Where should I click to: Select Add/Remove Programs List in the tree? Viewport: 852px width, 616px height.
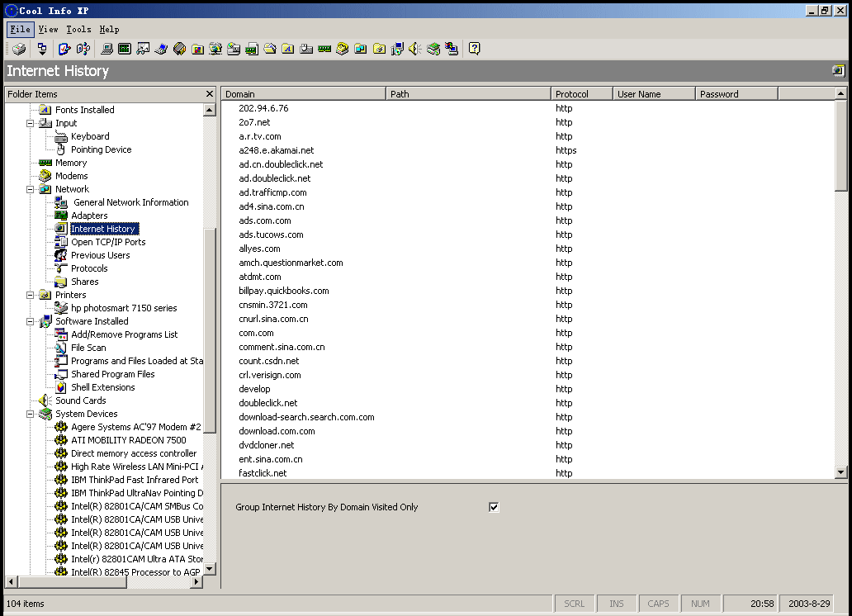(125, 335)
